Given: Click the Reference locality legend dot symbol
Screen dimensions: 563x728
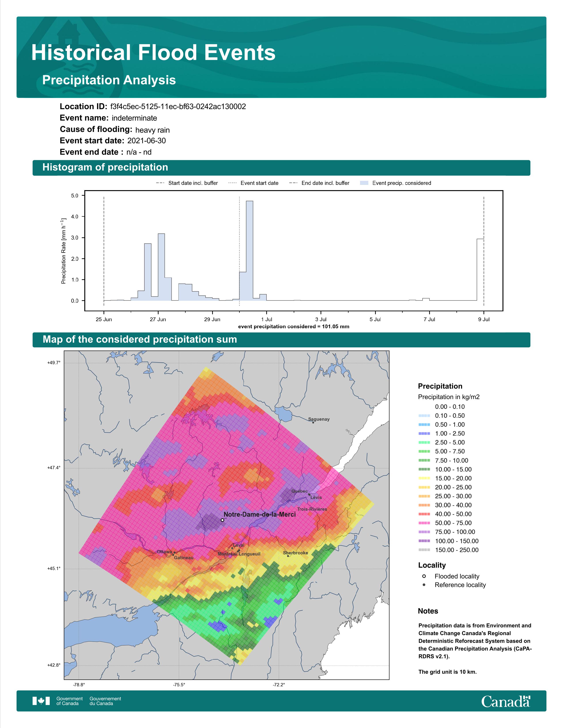Looking at the screenshot, I should pos(424,585).
